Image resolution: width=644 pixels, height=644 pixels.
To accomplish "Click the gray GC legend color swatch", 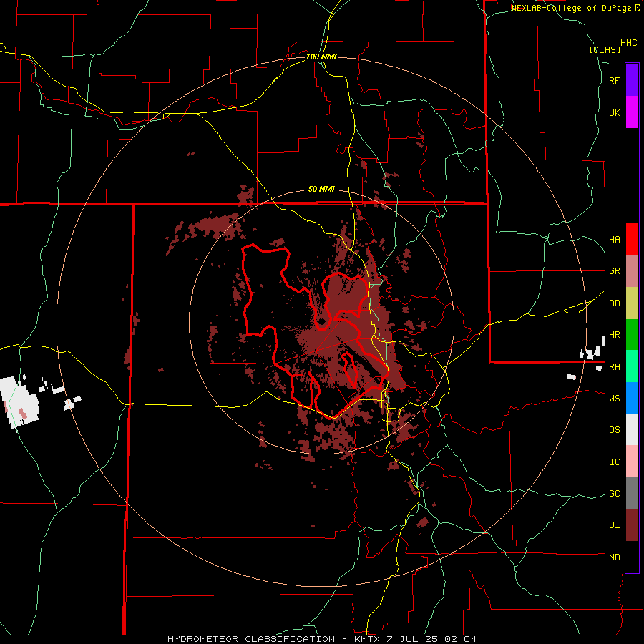I will pyautogui.click(x=632, y=493).
